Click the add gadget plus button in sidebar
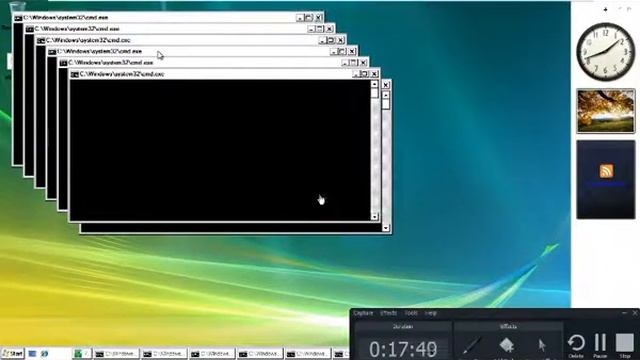The width and height of the screenshot is (640, 360). [606, 9]
